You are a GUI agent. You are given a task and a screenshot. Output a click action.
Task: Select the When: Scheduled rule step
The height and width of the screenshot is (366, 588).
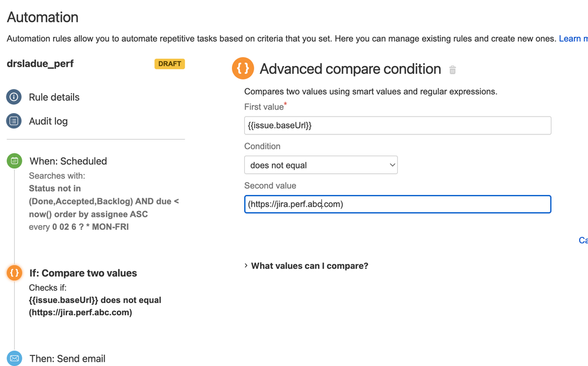pyautogui.click(x=68, y=161)
